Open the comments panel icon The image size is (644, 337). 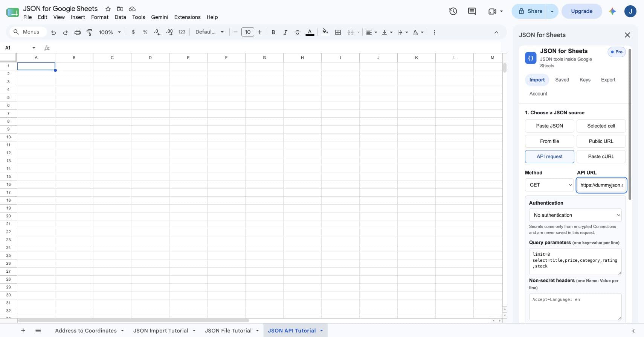click(472, 11)
